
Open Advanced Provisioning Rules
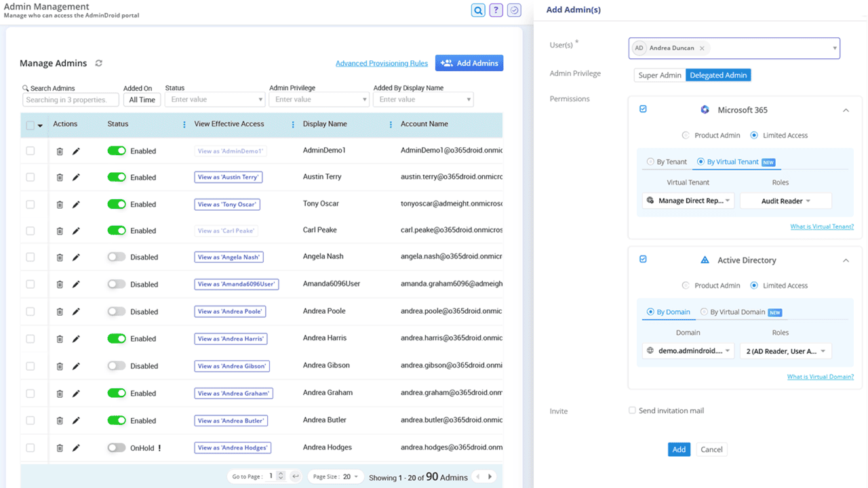[382, 62]
